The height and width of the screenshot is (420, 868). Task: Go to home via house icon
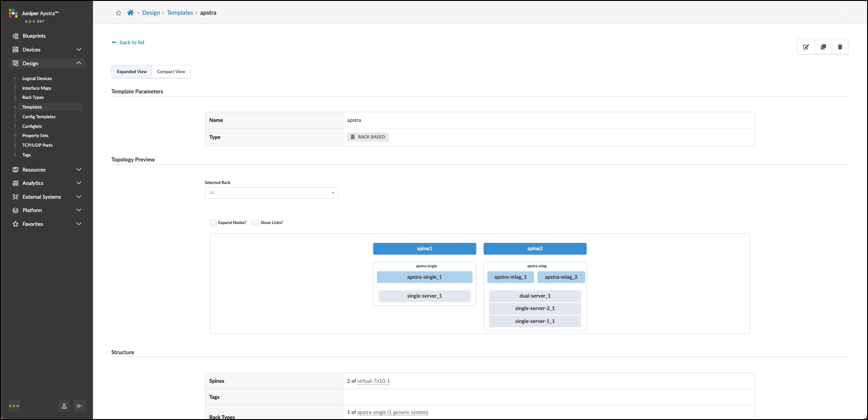131,13
